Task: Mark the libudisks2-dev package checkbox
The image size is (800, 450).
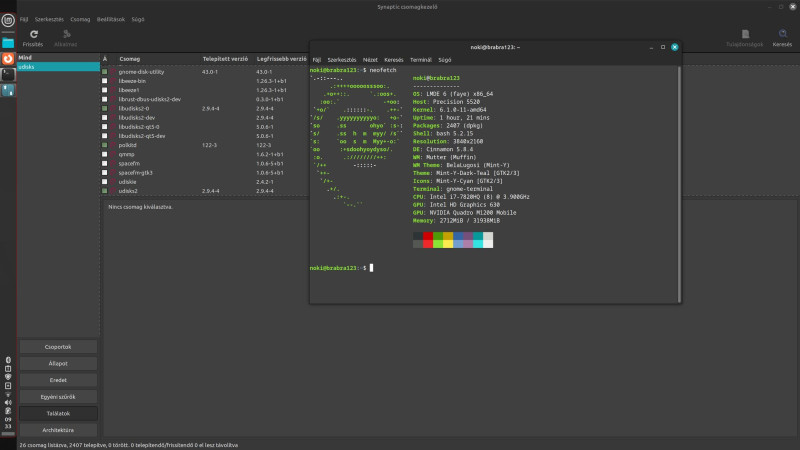Action: [x=105, y=118]
